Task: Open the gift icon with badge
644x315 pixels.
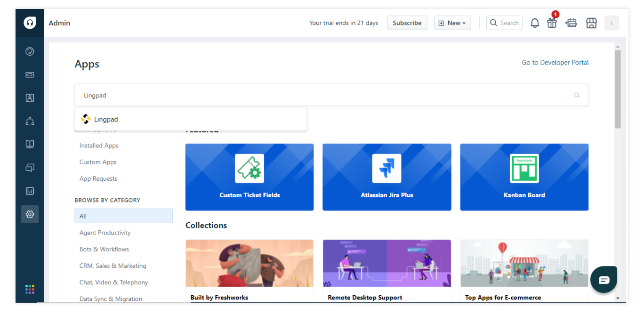Action: (x=552, y=22)
